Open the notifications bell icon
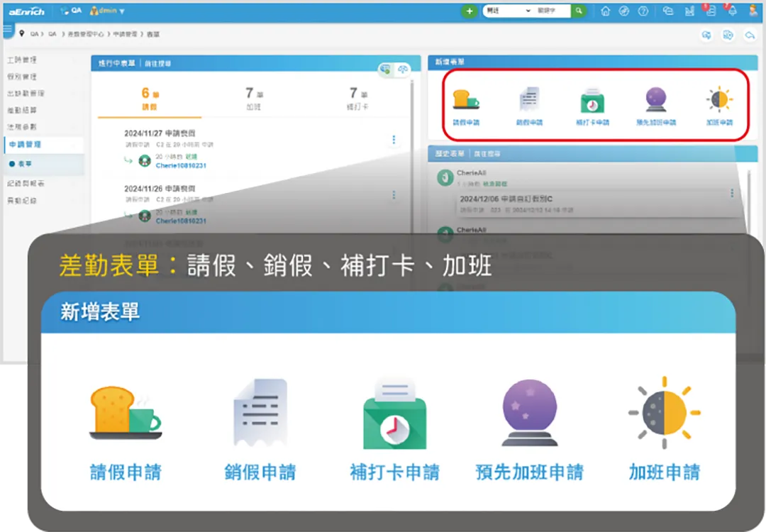The height and width of the screenshot is (532, 766). click(732, 11)
